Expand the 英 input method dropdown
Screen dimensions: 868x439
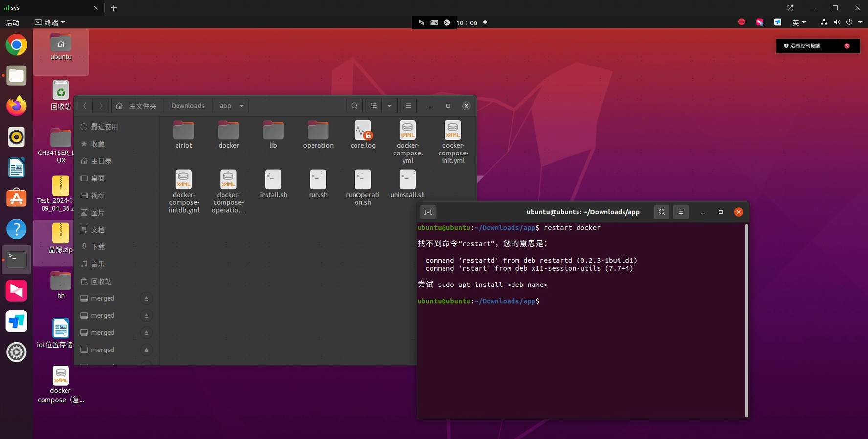click(799, 22)
